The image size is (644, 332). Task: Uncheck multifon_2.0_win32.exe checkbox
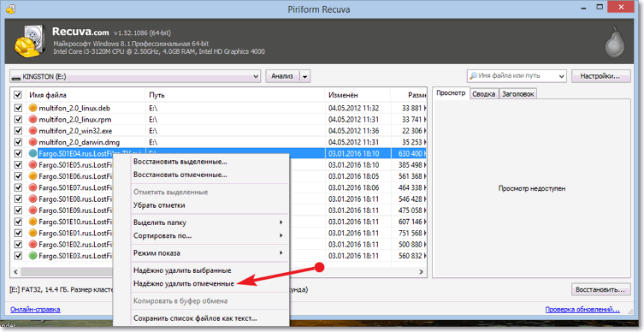point(18,131)
